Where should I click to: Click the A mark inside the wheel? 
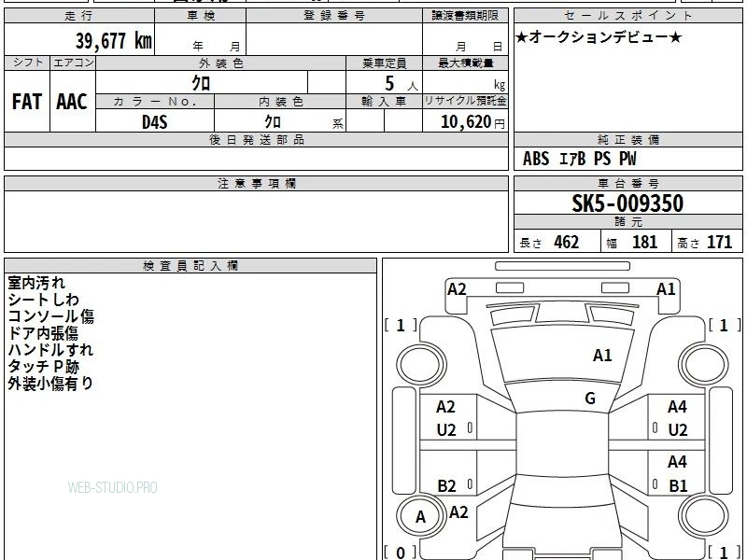click(x=420, y=517)
